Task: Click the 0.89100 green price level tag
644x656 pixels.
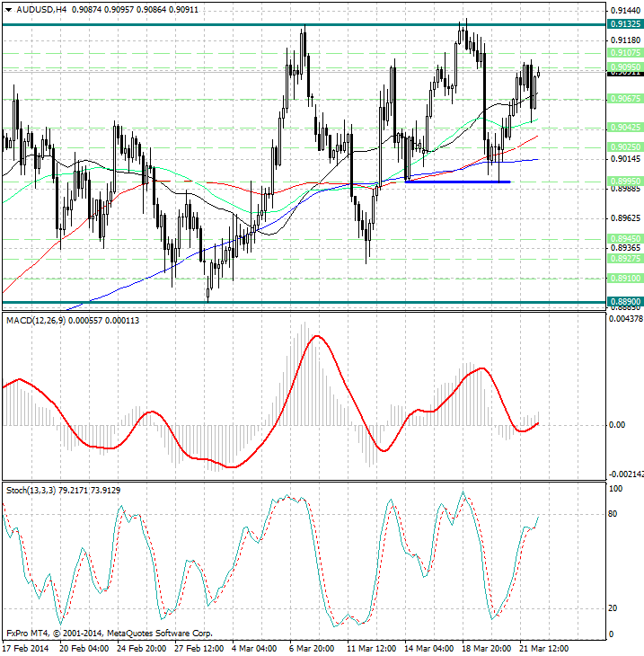Action: (x=623, y=279)
